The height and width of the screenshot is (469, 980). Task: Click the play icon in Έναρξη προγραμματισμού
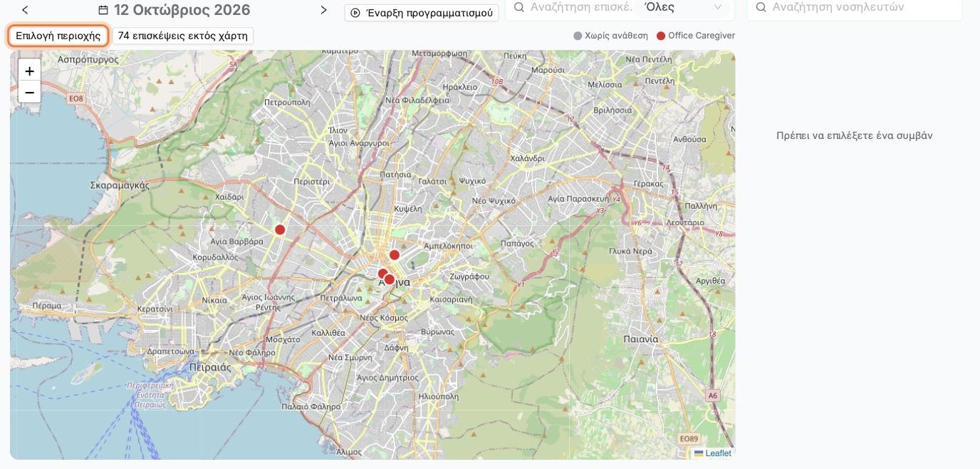point(355,13)
